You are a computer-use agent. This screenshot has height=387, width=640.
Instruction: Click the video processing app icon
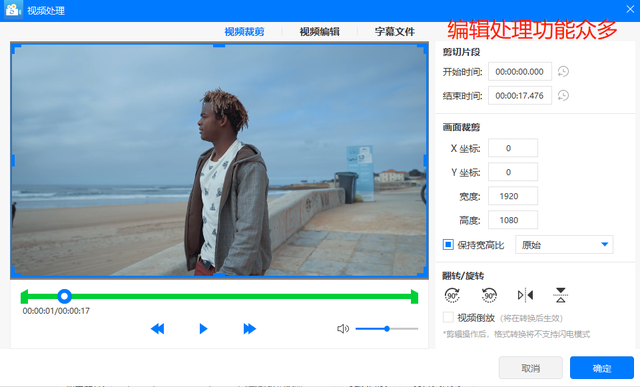(13, 10)
